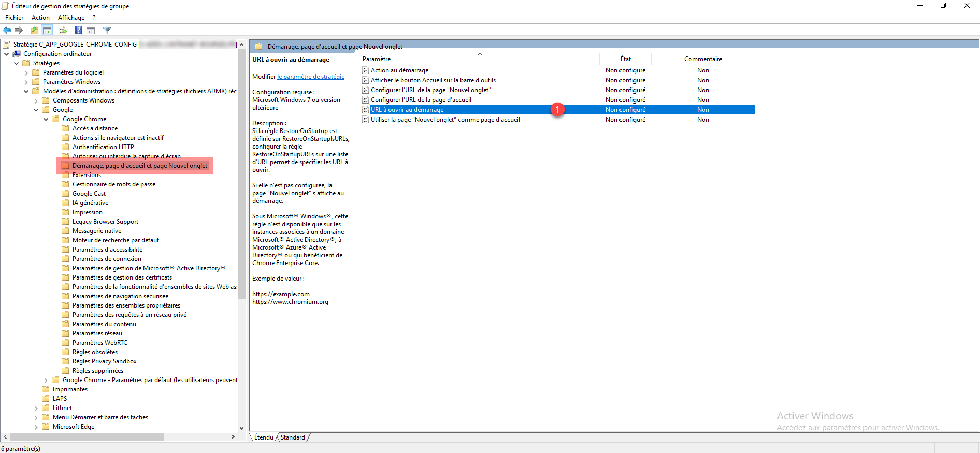Sort by the État column header
This screenshot has width=980, height=453.
(x=625, y=59)
